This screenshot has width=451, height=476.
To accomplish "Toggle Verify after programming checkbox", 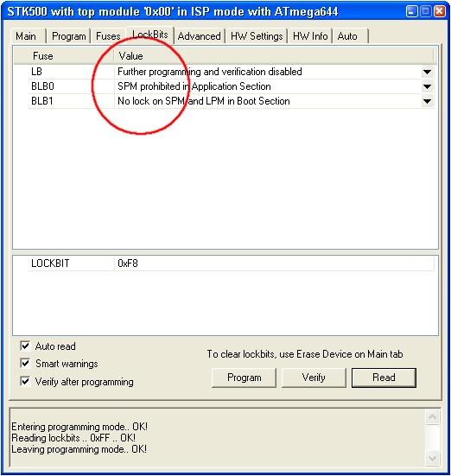I will pyautogui.click(x=25, y=381).
